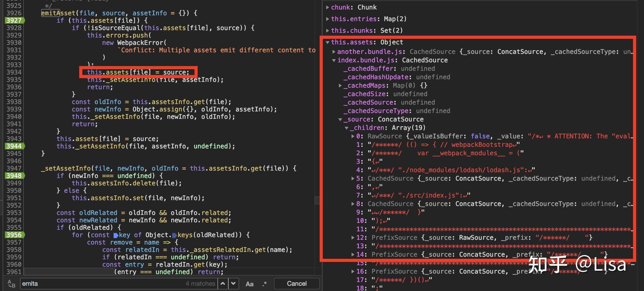The width and height of the screenshot is (644, 291).
Task: Jump to the next search match
Action: coord(233,284)
